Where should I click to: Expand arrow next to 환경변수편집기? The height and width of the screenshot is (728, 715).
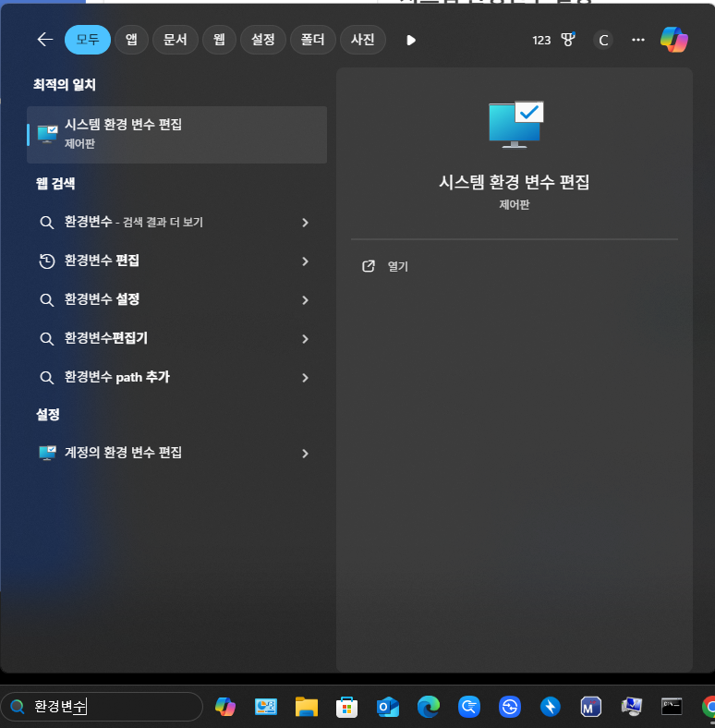(305, 339)
